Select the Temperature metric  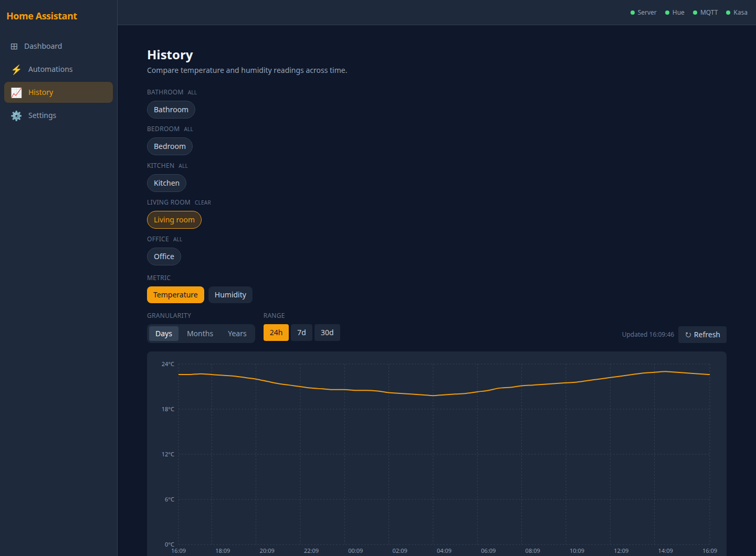pyautogui.click(x=175, y=295)
